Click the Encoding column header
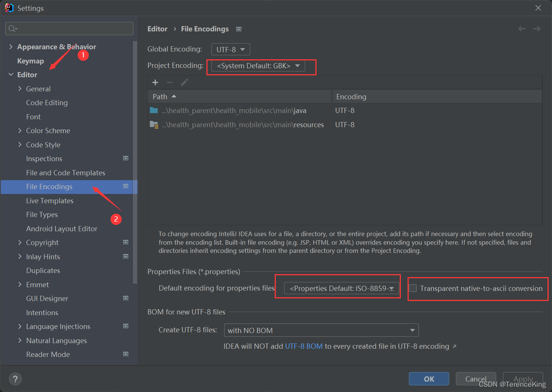 coord(437,97)
